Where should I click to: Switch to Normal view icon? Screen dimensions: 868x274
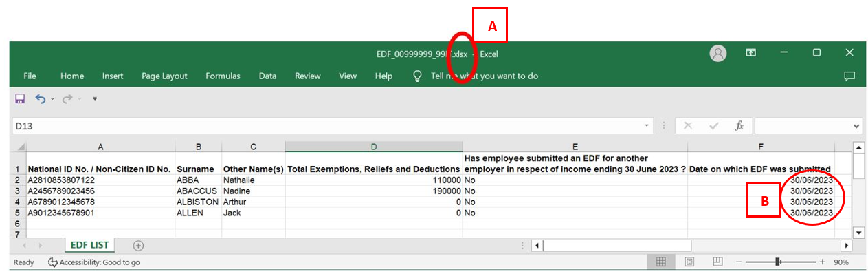pyautogui.click(x=660, y=262)
